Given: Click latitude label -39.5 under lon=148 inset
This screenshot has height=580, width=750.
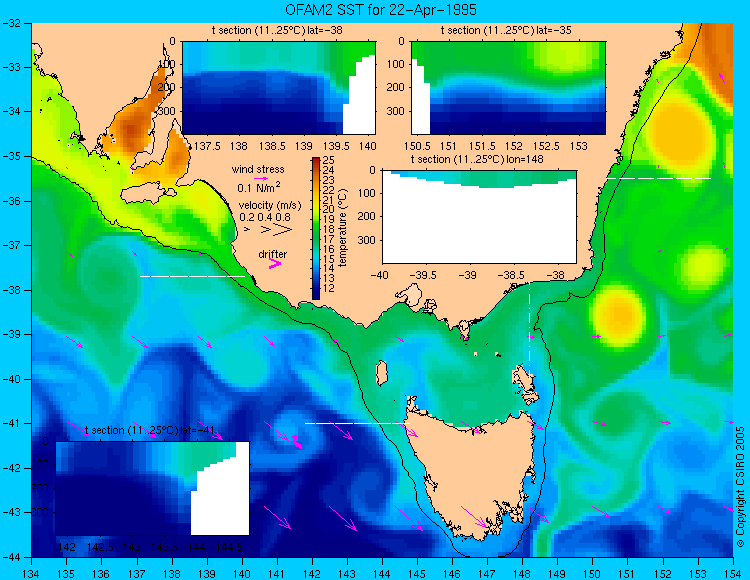Looking at the screenshot, I should point(424,275).
